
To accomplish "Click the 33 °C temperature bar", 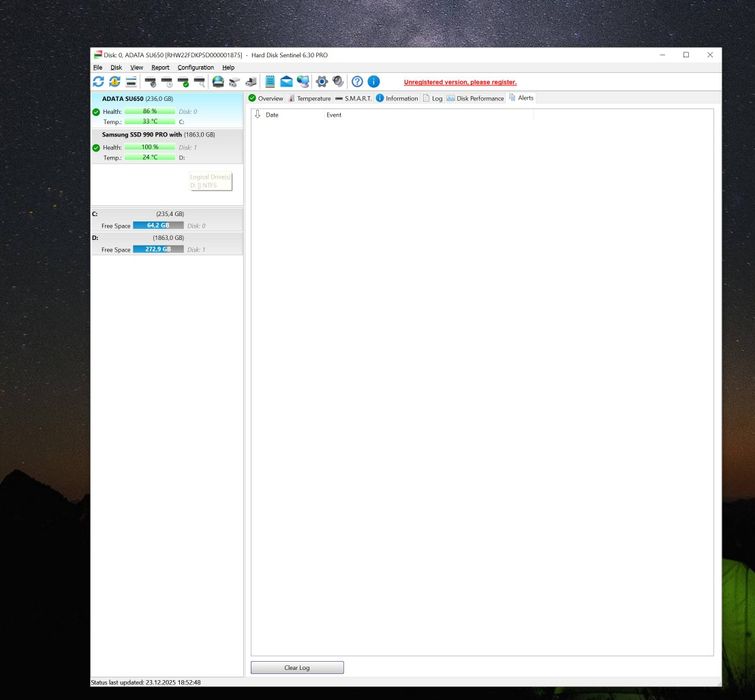I will [150, 121].
